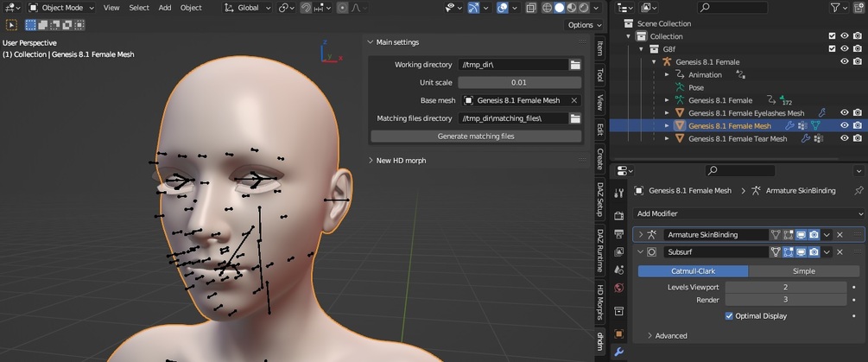Click the outliner filter funnel icon
Viewport: 868px width, 362px height.
tap(836, 8)
